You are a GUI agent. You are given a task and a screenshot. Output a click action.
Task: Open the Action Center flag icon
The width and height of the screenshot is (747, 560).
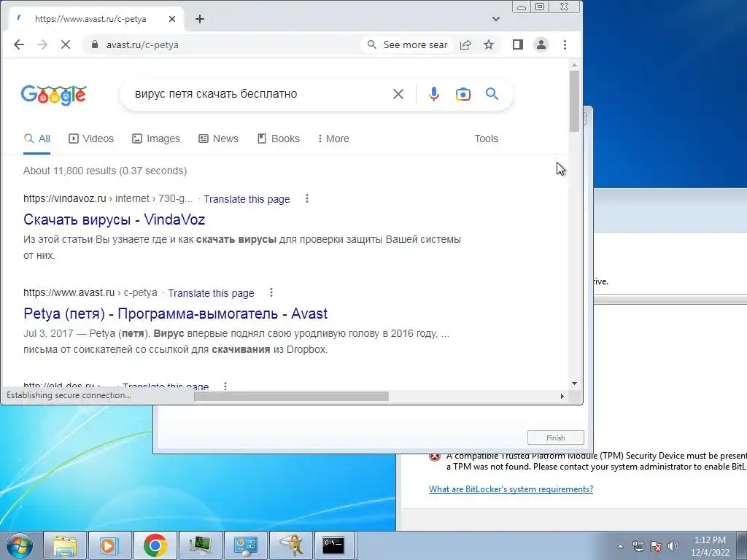pyautogui.click(x=656, y=546)
